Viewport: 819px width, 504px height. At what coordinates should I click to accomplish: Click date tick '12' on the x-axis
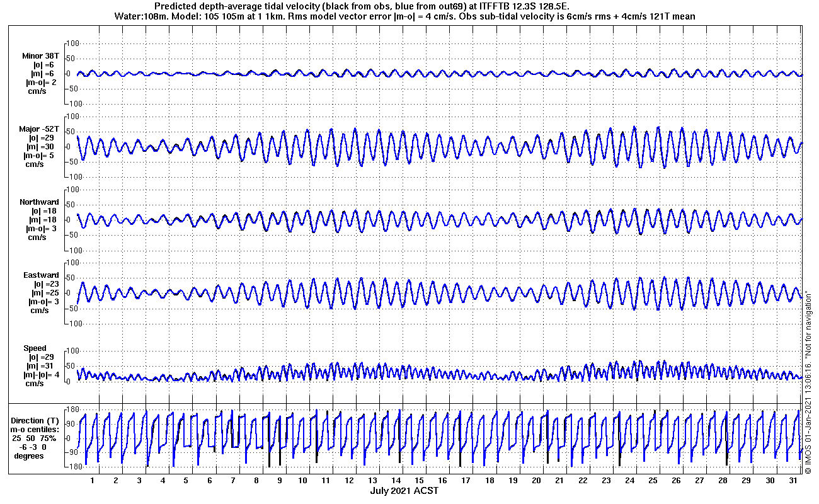pos(349,481)
